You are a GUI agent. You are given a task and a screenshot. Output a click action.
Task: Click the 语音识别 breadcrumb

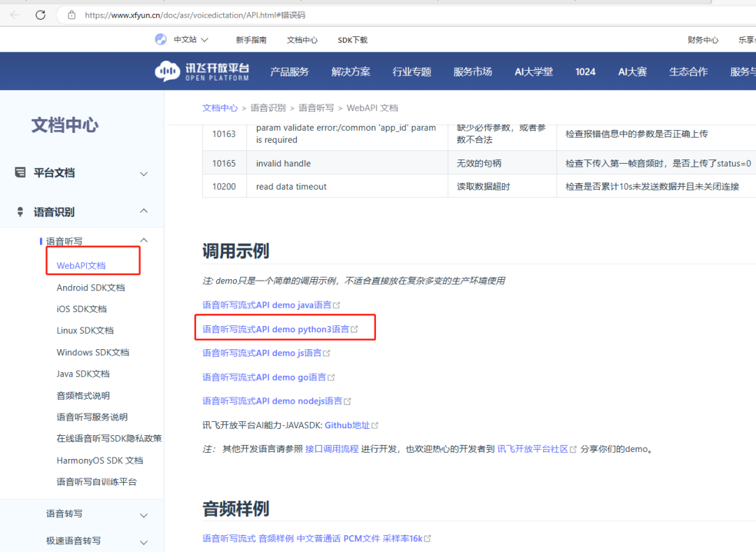pyautogui.click(x=268, y=108)
